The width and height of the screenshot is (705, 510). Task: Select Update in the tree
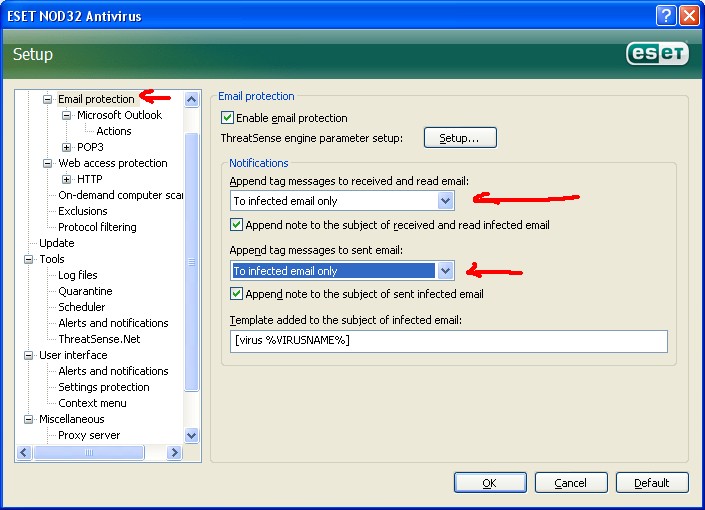(57, 243)
